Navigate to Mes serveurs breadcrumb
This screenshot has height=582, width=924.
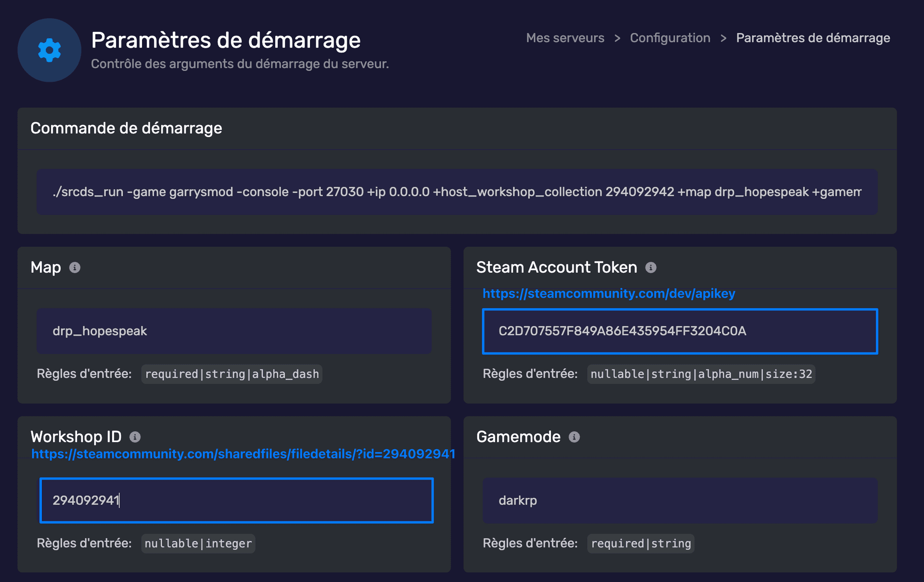point(565,38)
